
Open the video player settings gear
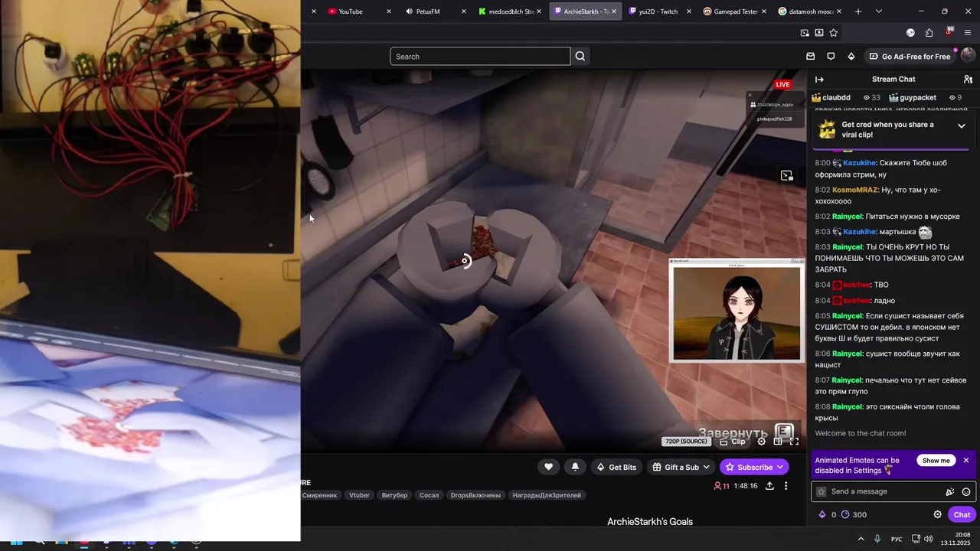tap(761, 442)
